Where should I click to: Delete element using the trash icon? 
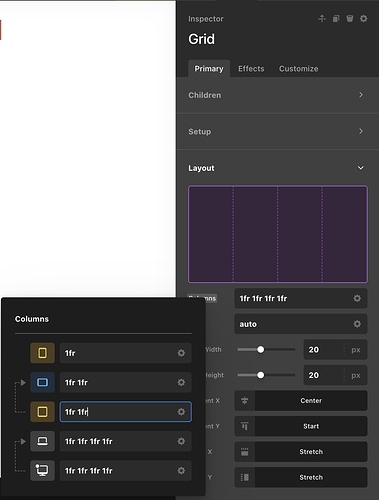(x=350, y=19)
